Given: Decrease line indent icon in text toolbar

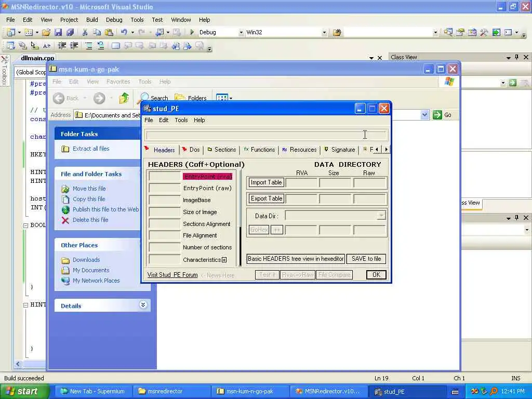Looking at the screenshot, I should 62,46.
